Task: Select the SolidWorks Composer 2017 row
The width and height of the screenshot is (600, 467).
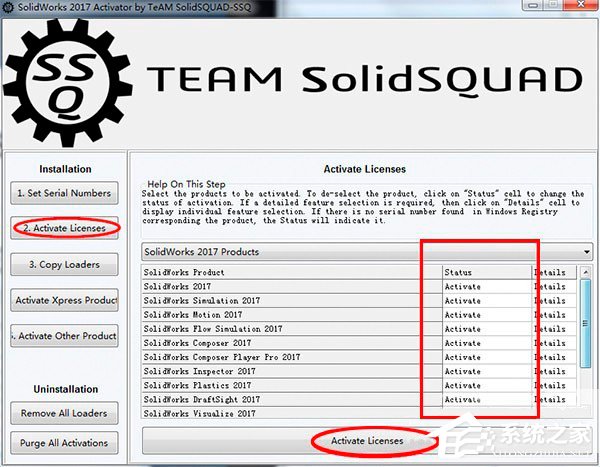Action: (292, 343)
